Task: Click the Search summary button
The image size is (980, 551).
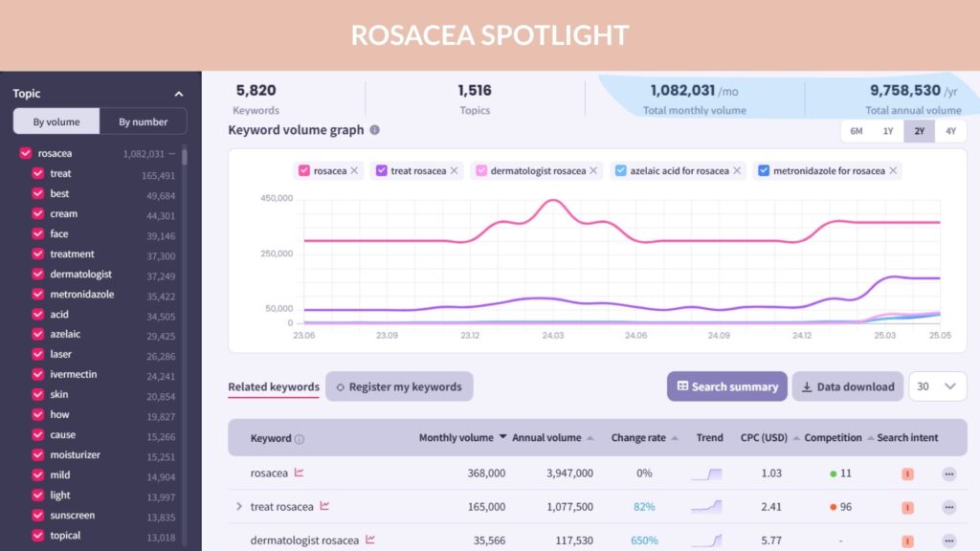Action: [727, 386]
